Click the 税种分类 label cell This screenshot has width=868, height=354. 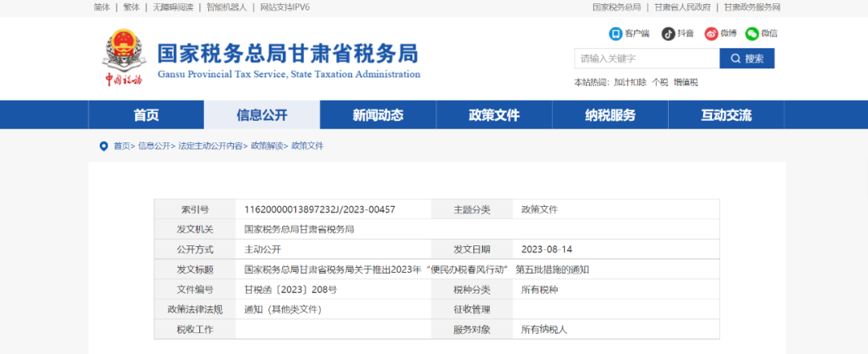coord(473,290)
